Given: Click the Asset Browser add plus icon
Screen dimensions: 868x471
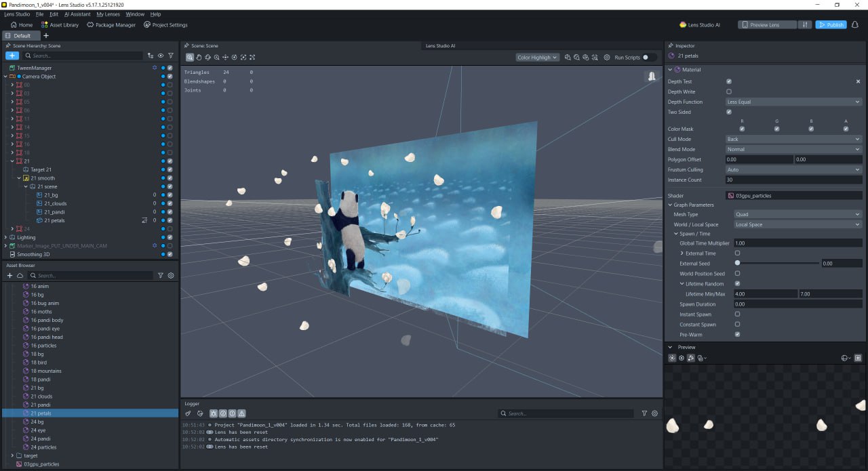Looking at the screenshot, I should (x=9, y=276).
